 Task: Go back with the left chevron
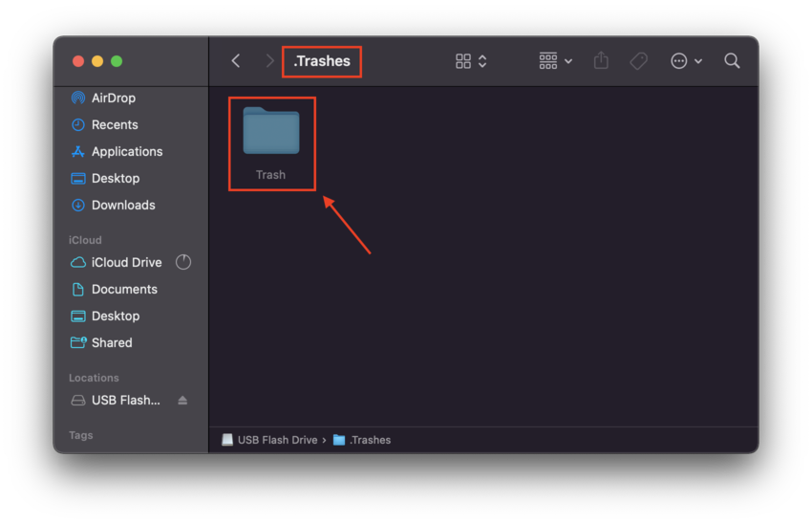point(236,61)
